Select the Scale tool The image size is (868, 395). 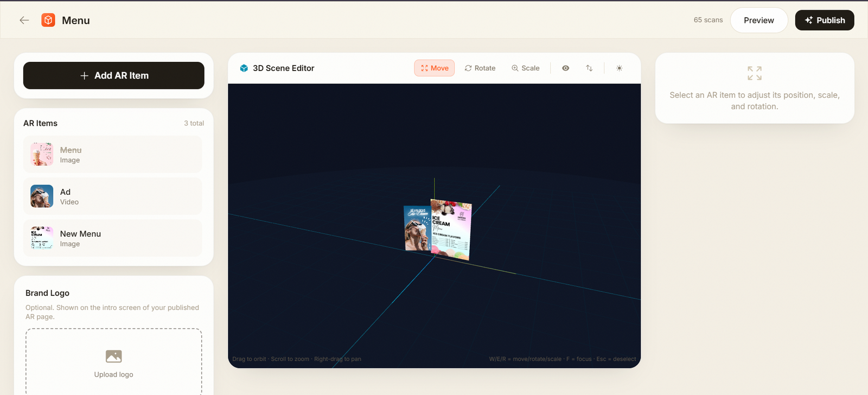click(x=525, y=68)
